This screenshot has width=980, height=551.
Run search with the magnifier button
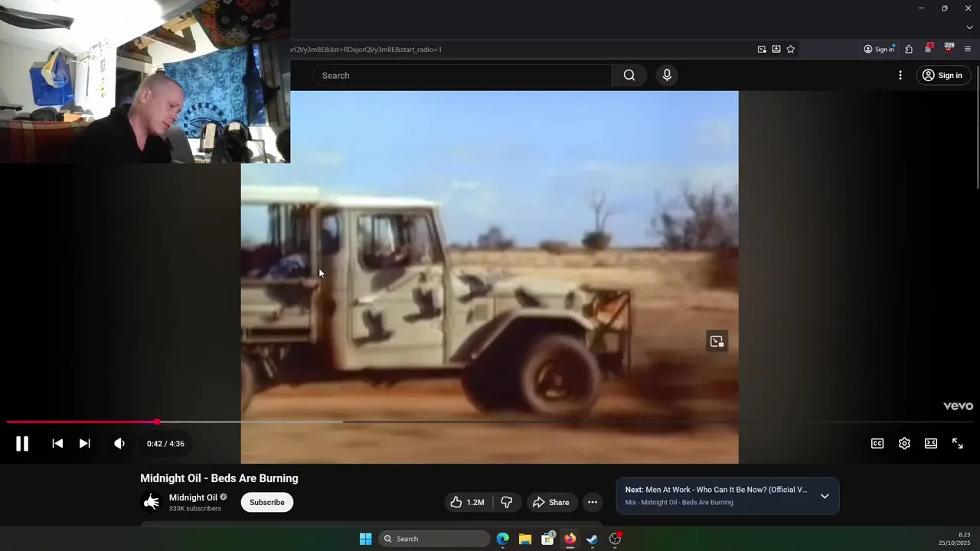629,76
